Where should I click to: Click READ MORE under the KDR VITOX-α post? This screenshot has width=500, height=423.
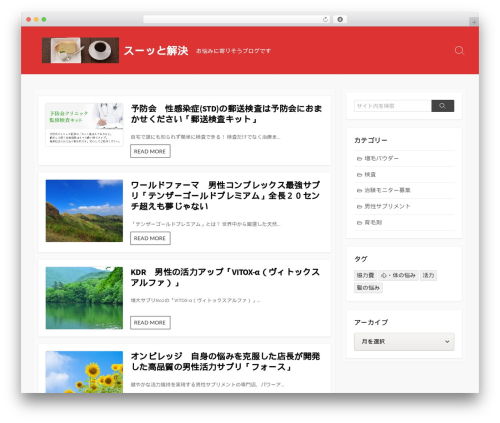coord(150,322)
